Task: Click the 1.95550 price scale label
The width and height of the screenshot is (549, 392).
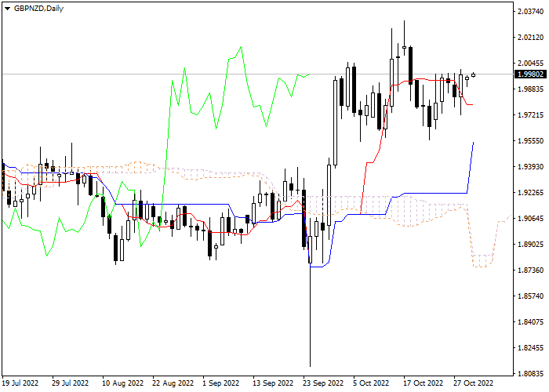Action: 530,140
